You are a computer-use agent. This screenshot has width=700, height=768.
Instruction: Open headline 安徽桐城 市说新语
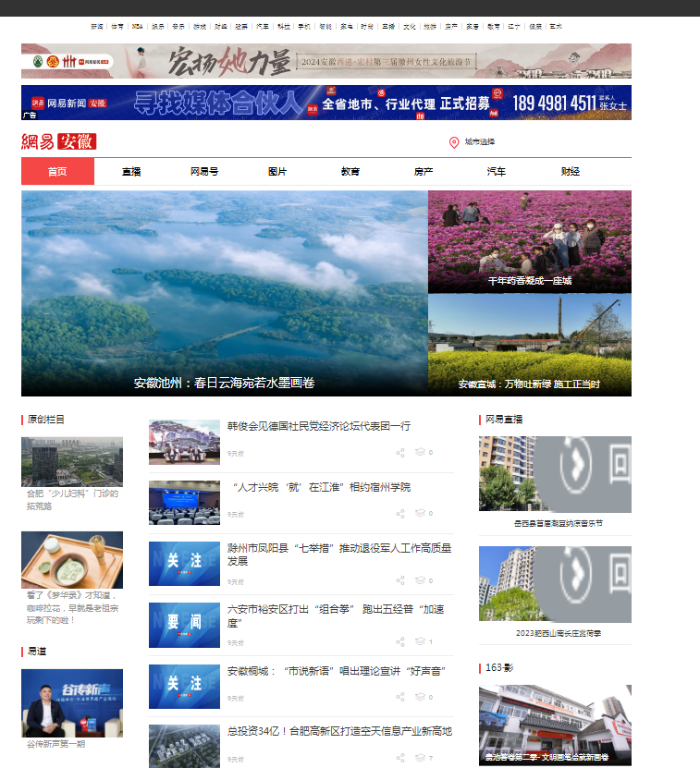click(x=337, y=671)
